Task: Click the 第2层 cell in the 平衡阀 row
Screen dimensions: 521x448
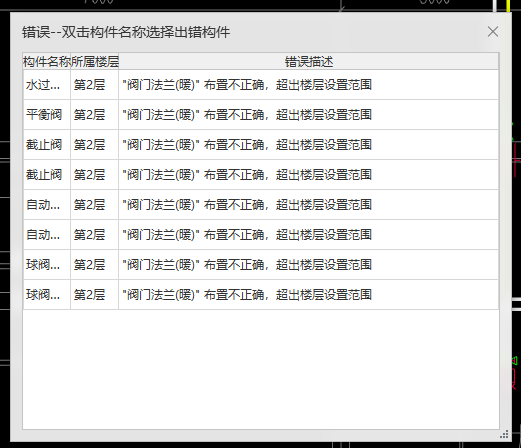Action: click(x=95, y=115)
